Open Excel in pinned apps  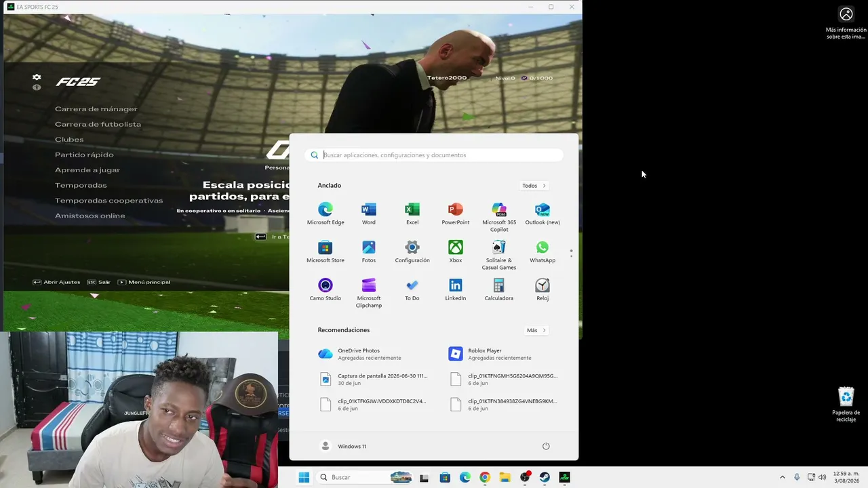tap(412, 214)
